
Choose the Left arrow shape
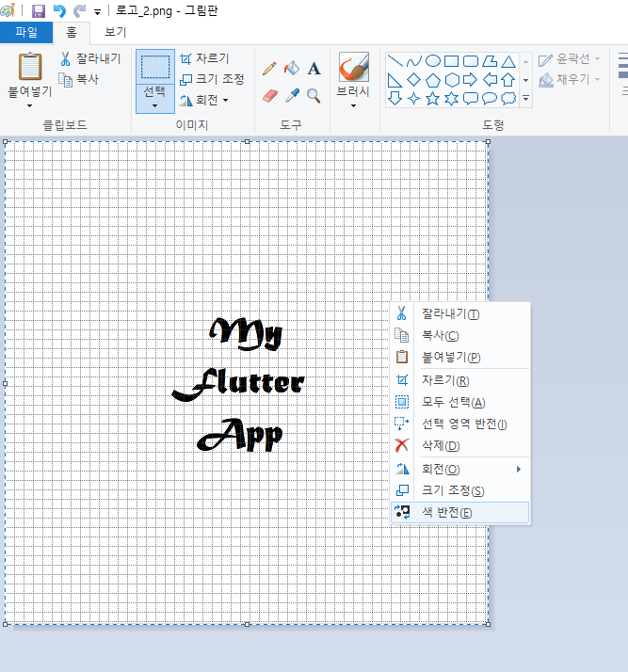490,80
